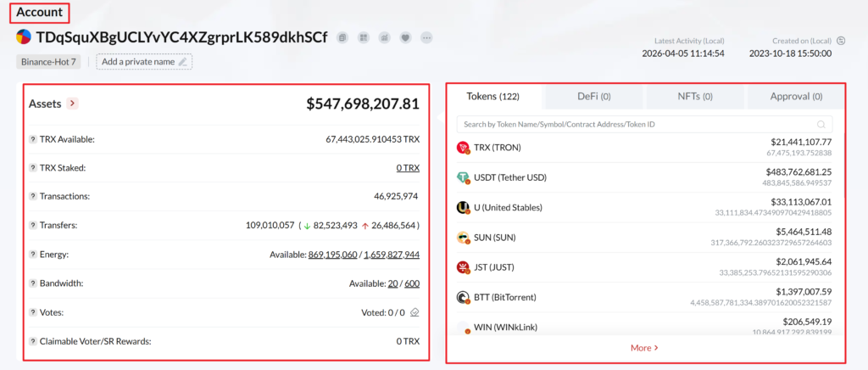
Task: Click the BTT BitTorrent token logo
Action: 463,297
